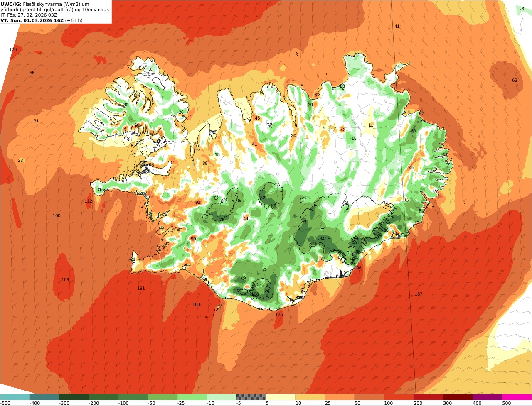Viewport: 532px width, 406px height.
Task: Click the light green -25 to -10 swatch
Action: [x=192, y=397]
